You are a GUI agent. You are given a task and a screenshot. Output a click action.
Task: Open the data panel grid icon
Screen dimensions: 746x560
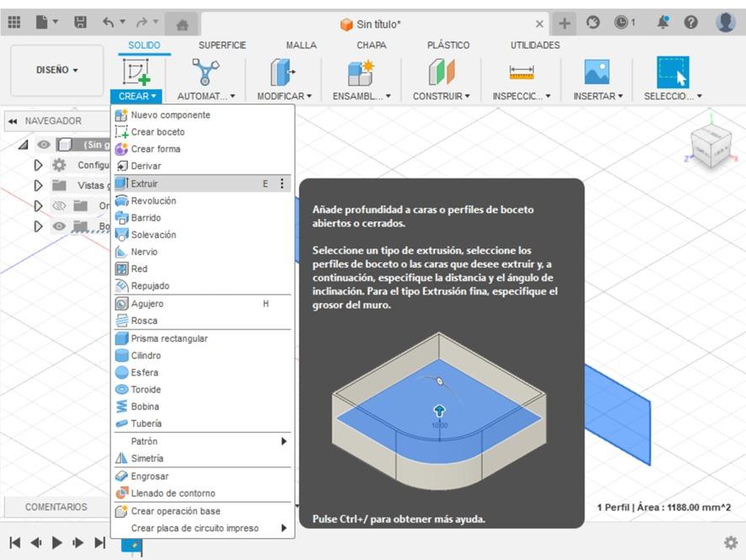click(x=13, y=22)
